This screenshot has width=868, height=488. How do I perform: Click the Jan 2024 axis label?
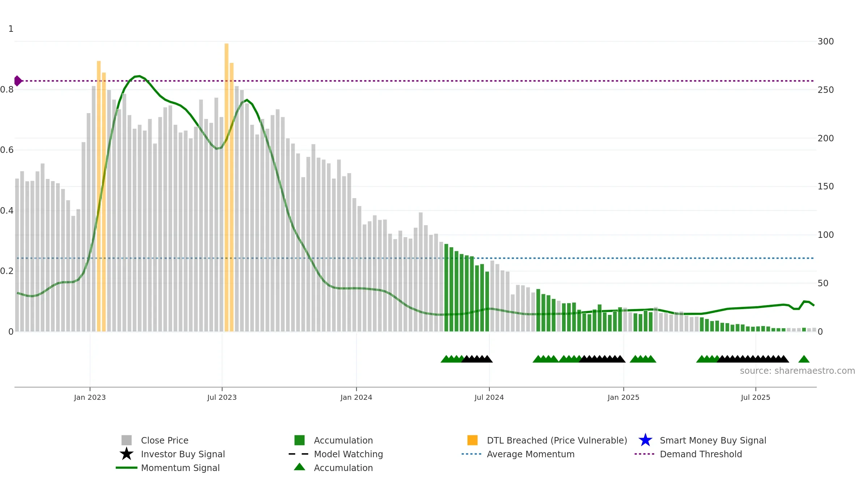[356, 397]
